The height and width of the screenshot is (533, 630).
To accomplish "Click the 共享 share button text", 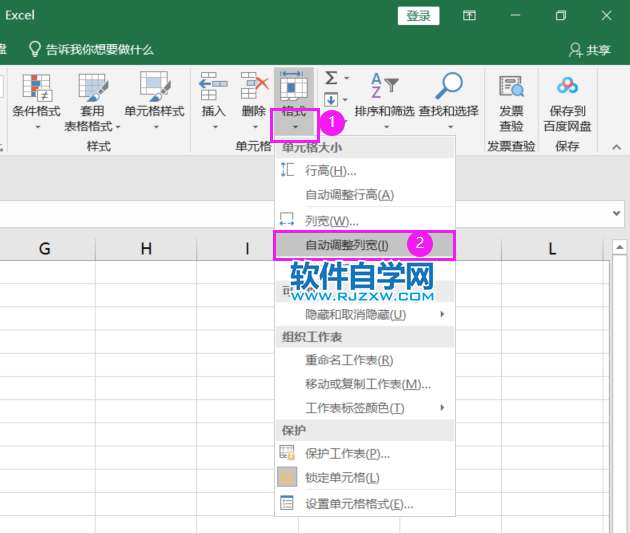I will pos(598,50).
